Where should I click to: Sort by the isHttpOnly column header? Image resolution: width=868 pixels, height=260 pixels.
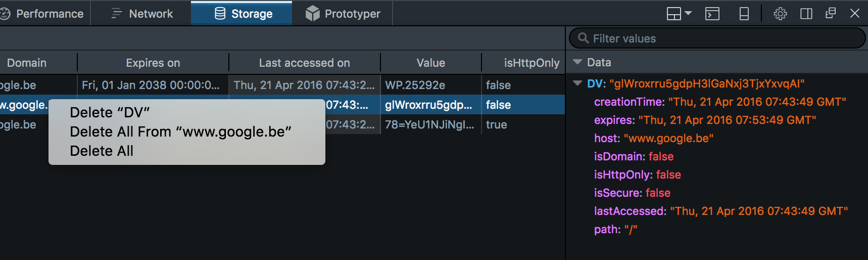point(523,63)
